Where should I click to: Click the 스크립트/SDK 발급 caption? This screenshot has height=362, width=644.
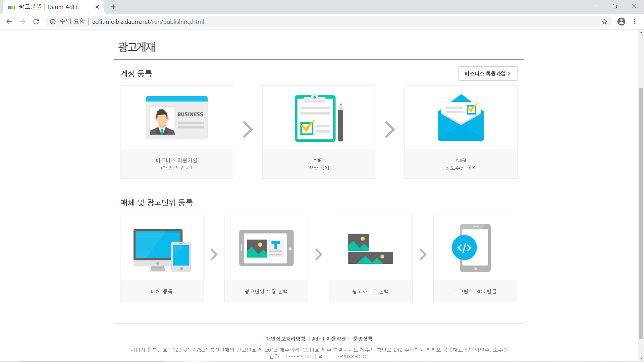[x=475, y=292]
